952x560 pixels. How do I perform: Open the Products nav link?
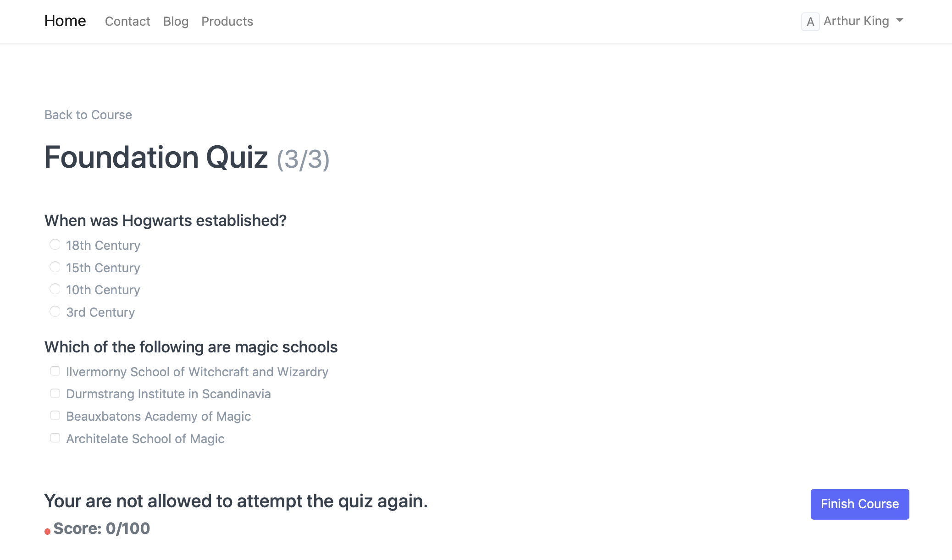(x=227, y=22)
